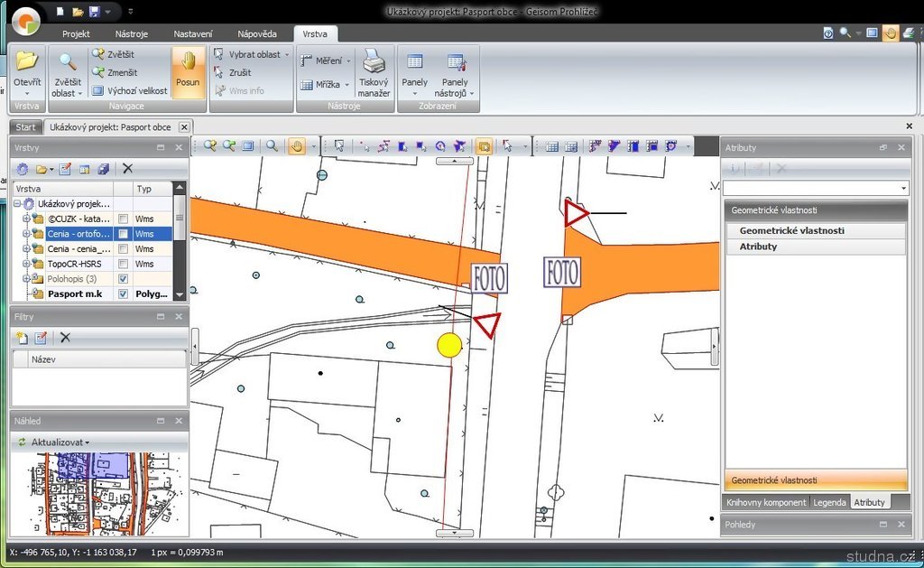Image resolution: width=924 pixels, height=568 pixels.
Task: Uncheck the Polohopis (3) layer checkbox
Action: pyautogui.click(x=123, y=279)
